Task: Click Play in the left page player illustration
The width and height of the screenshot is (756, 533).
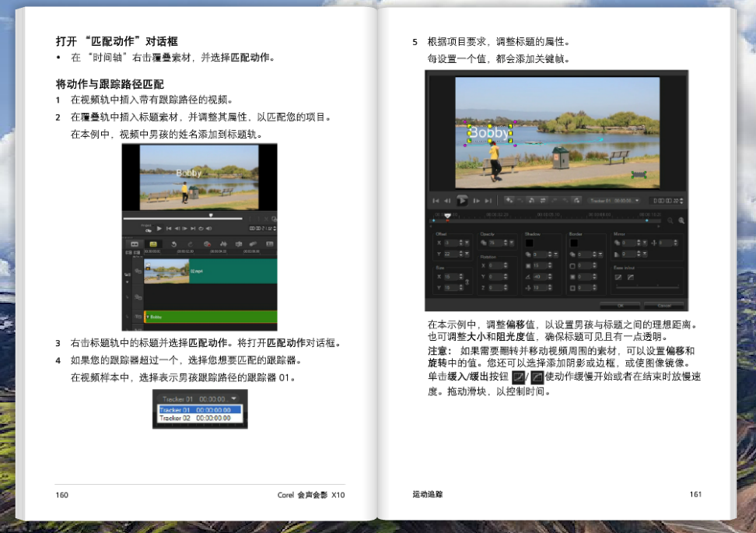Action: point(159,228)
